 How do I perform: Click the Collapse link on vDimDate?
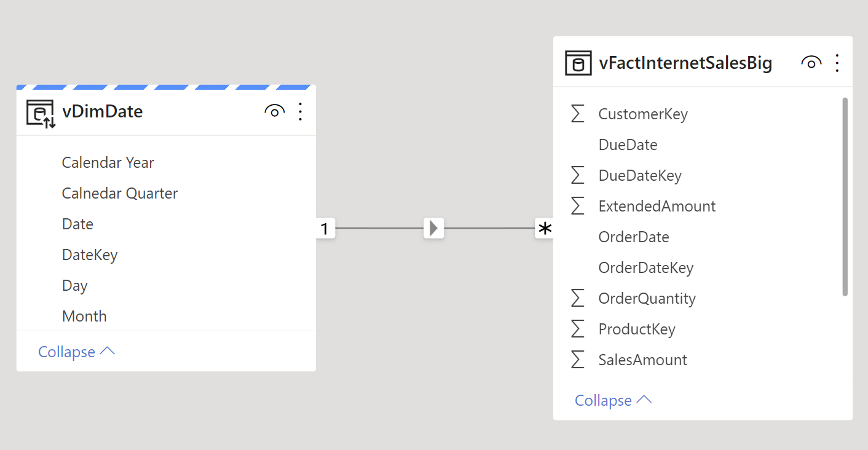pos(76,351)
